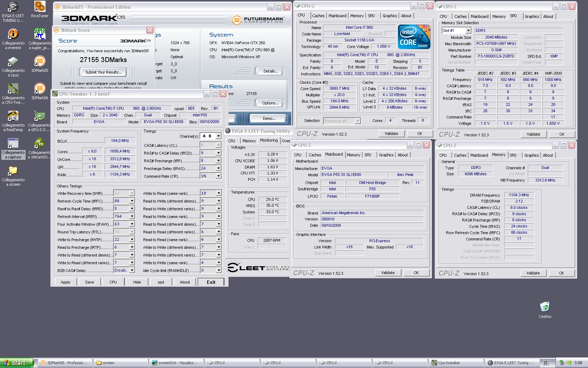Switch to EVGA E-LEET Tuning taskbar item
Viewport: 588px width, 368px height.
coord(512,363)
